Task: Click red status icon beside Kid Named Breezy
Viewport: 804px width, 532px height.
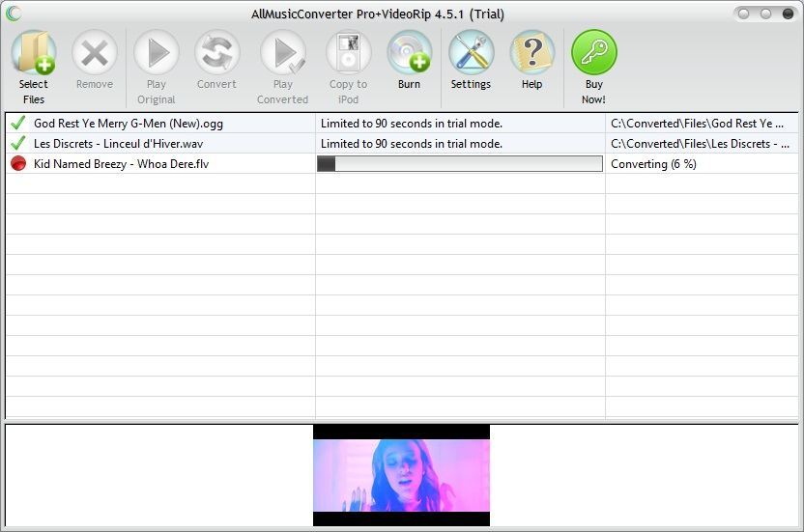Action: click(18, 163)
